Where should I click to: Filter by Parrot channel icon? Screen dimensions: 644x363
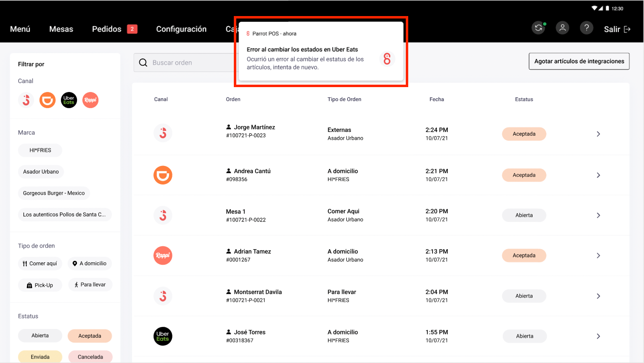click(26, 100)
